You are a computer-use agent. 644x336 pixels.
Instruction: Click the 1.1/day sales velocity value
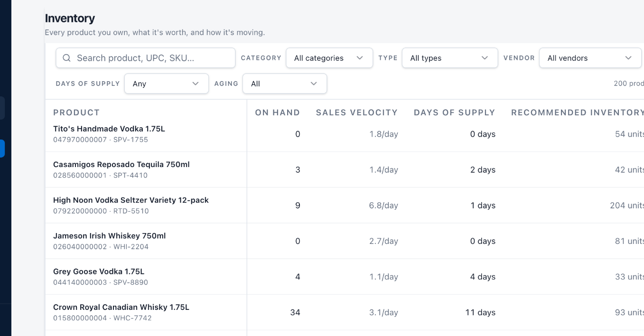(x=383, y=277)
